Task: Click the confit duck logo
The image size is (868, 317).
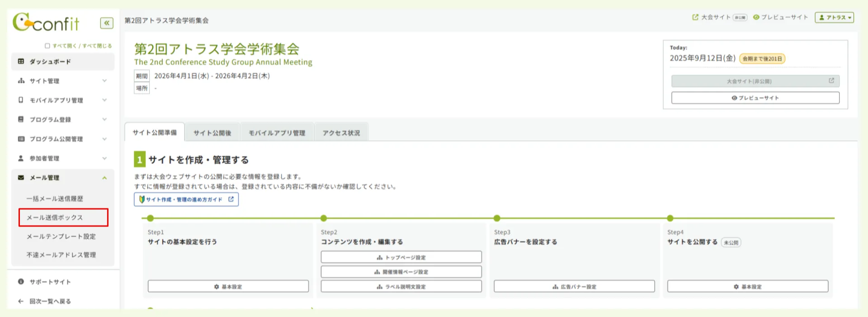Action: pos(46,23)
